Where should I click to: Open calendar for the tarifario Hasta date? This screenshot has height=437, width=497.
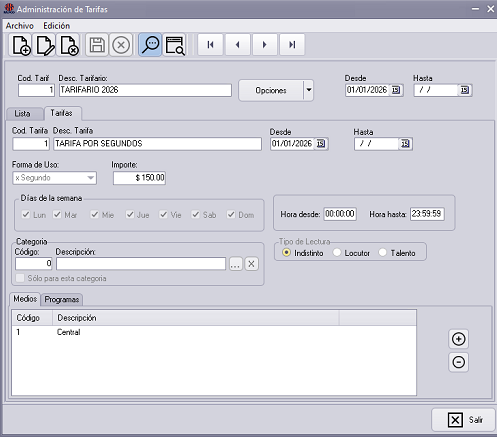click(464, 90)
